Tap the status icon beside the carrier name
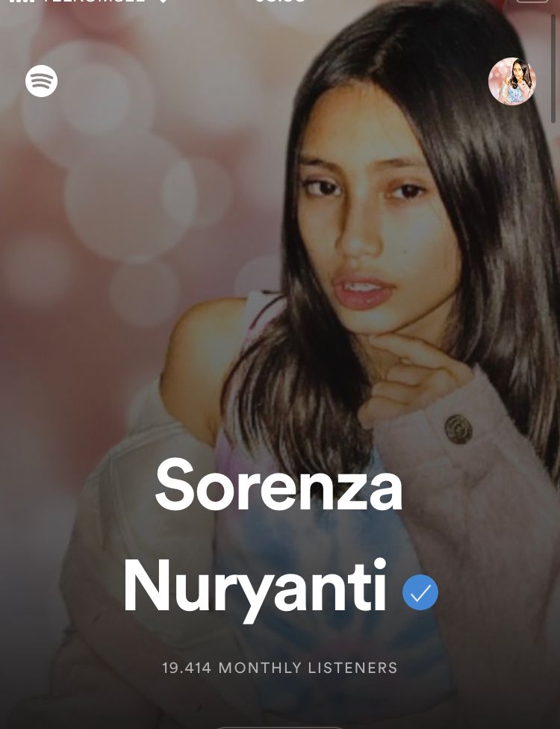Viewport: 560px width, 729px height. tap(163, 1)
